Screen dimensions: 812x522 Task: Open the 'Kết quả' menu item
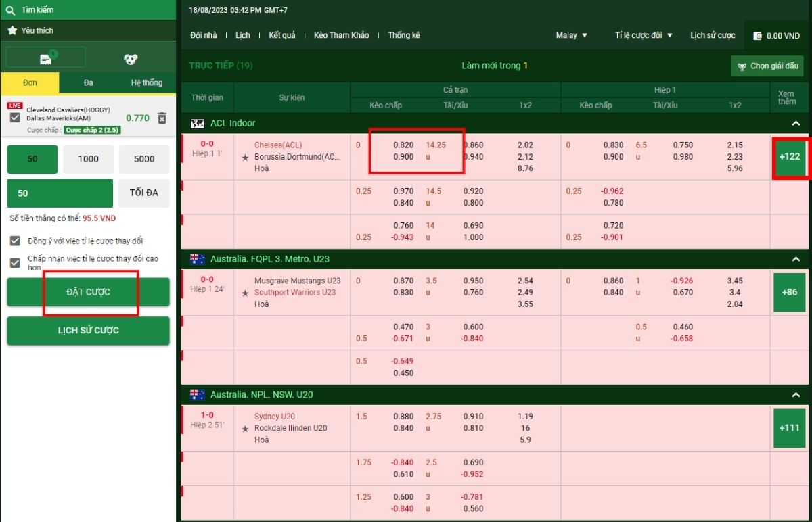[281, 35]
